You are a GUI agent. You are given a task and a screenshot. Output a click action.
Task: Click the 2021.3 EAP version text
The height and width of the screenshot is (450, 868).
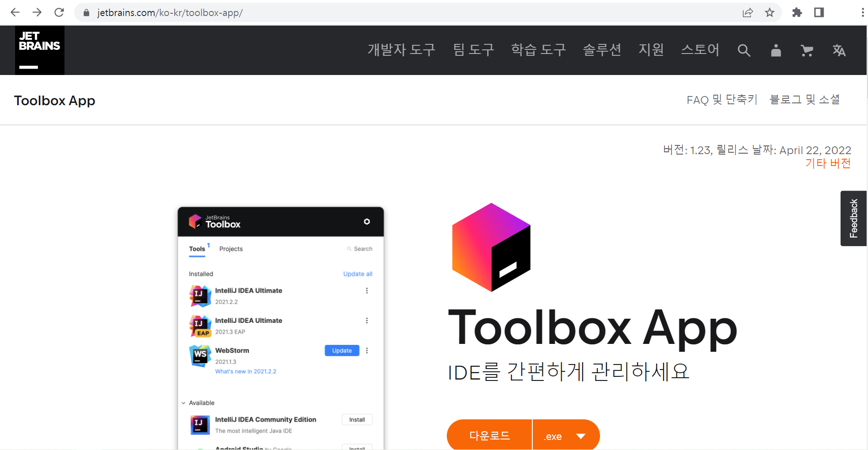coord(230,332)
